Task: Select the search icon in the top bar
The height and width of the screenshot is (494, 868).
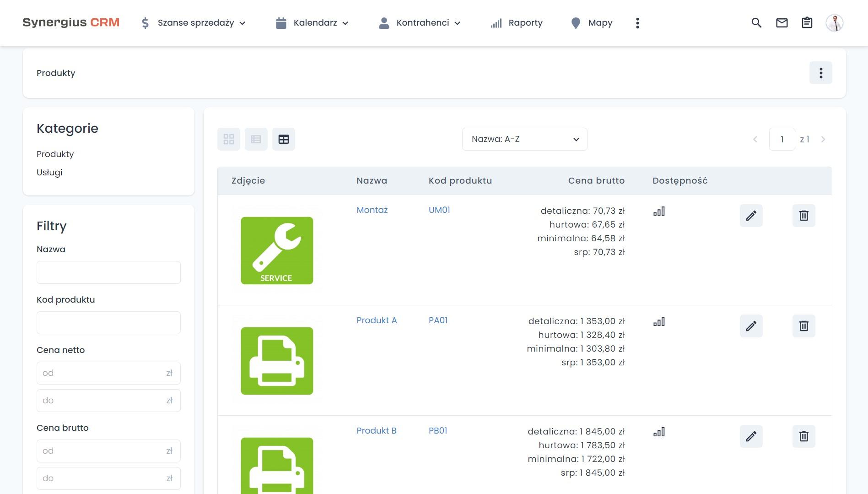Action: (756, 22)
